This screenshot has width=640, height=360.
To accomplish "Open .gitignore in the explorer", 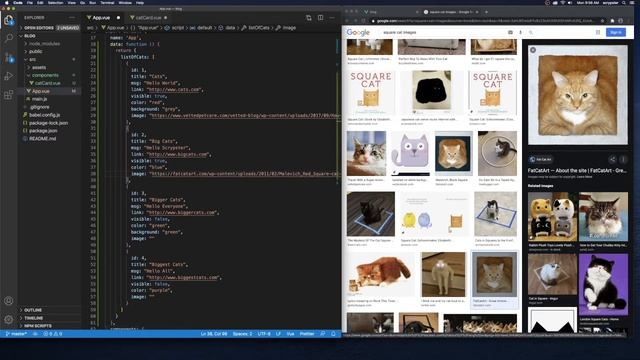I will coord(39,107).
